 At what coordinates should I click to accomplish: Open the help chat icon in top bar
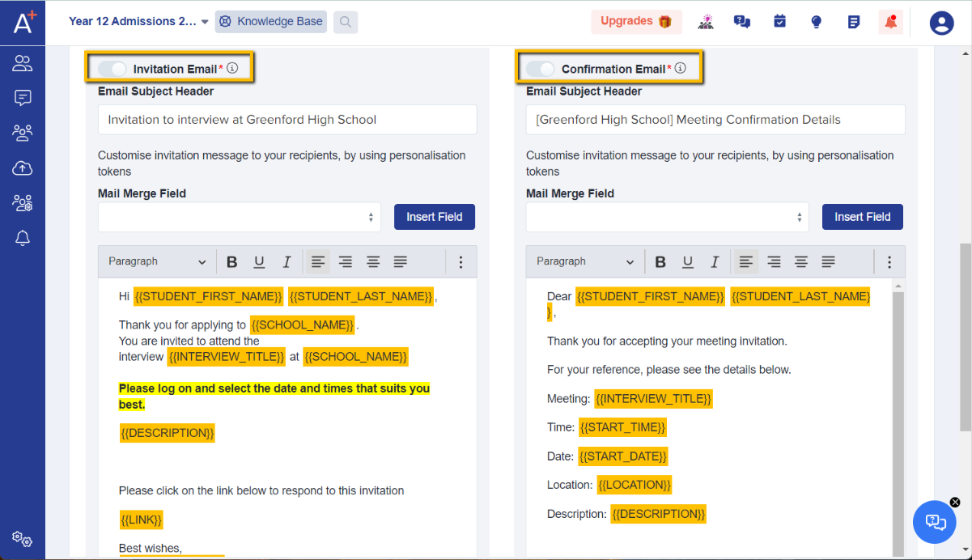tap(742, 22)
